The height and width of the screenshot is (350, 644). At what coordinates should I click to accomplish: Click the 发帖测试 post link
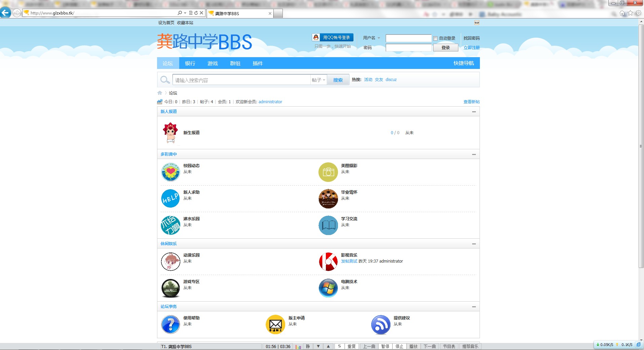349,261
